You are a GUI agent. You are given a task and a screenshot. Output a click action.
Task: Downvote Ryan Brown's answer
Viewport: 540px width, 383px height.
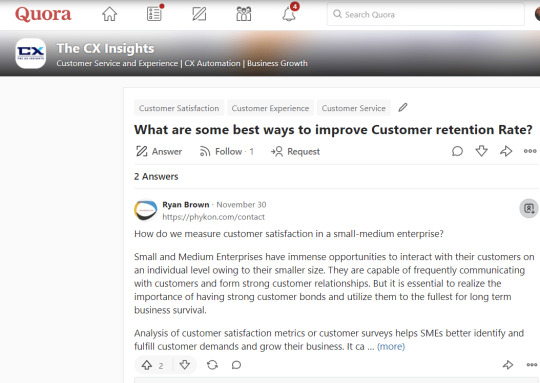185,365
